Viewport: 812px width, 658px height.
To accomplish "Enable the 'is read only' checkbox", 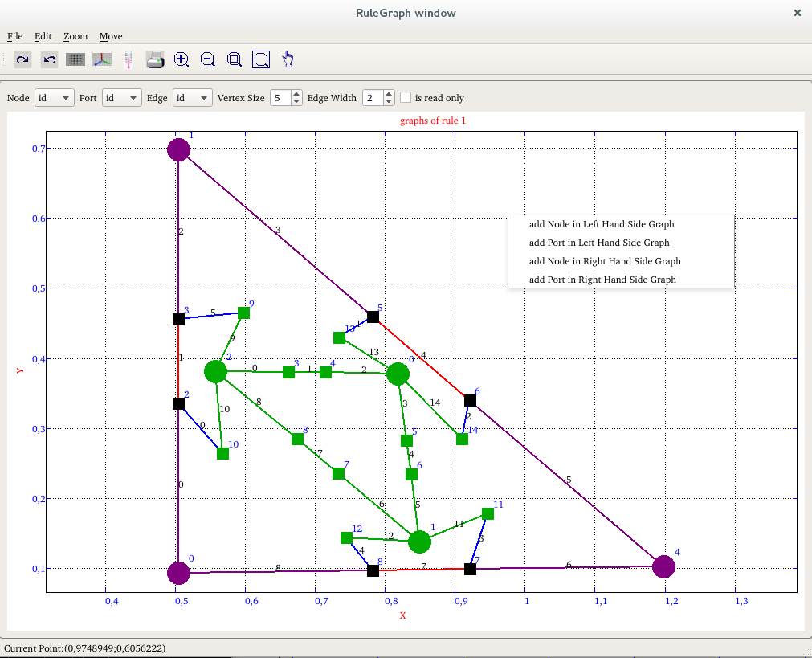I will pyautogui.click(x=406, y=97).
